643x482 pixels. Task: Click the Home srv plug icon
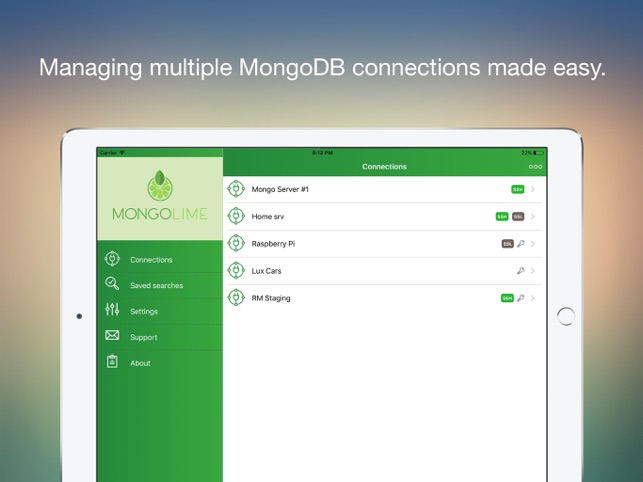click(236, 216)
